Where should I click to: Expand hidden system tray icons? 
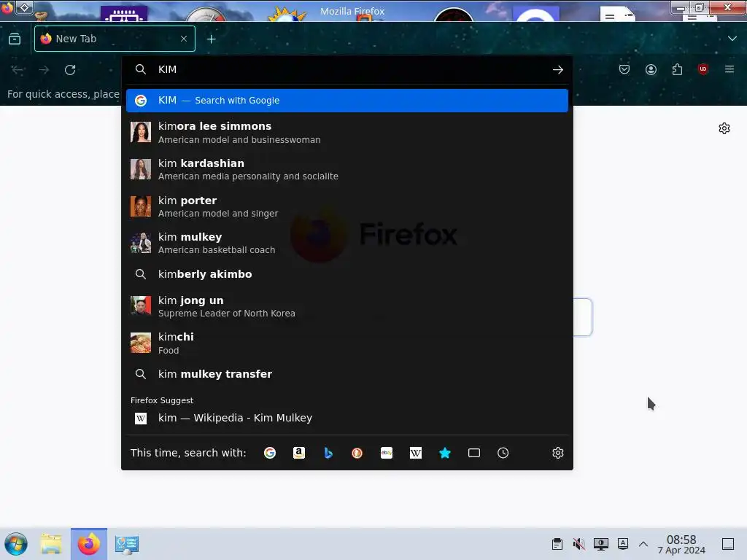[643, 544]
